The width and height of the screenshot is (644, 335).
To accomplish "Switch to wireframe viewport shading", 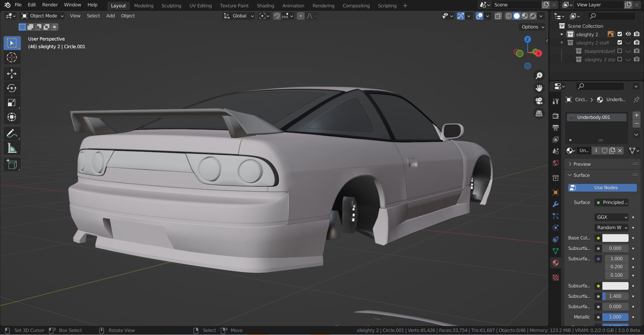I will click(x=509, y=16).
